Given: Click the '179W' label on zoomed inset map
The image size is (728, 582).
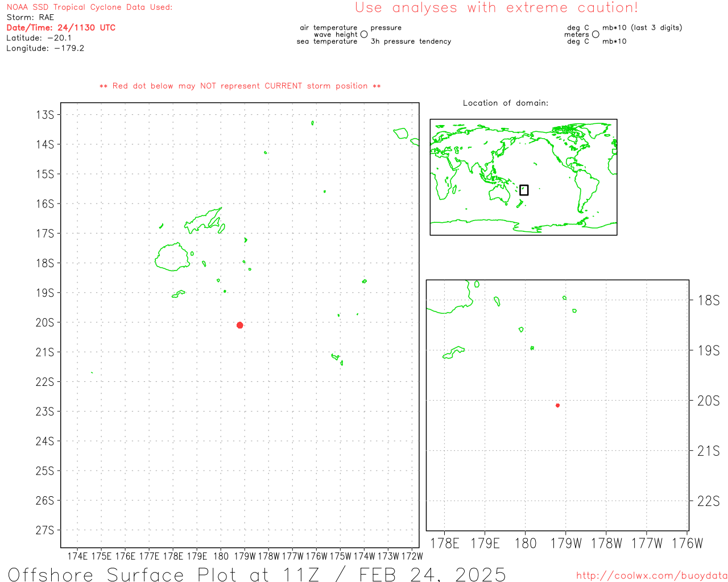Looking at the screenshot, I should [x=566, y=543].
